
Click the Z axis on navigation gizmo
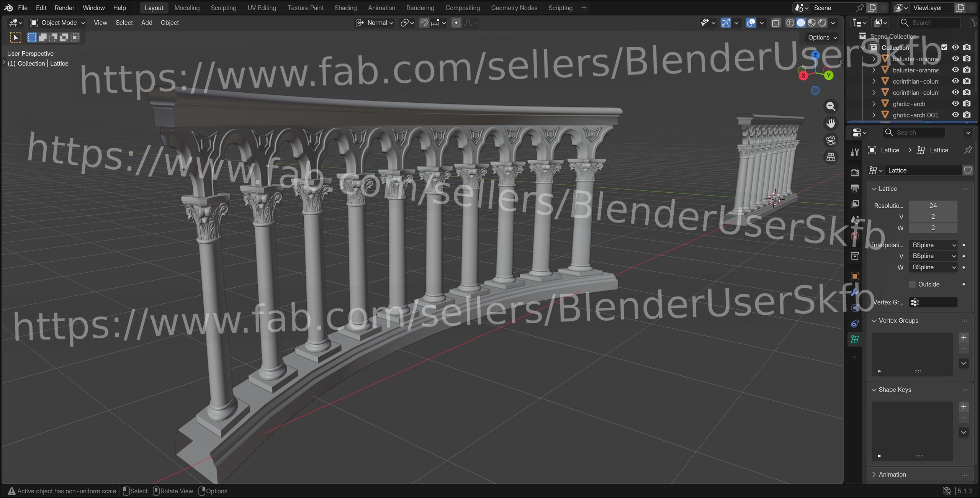pyautogui.click(x=815, y=55)
